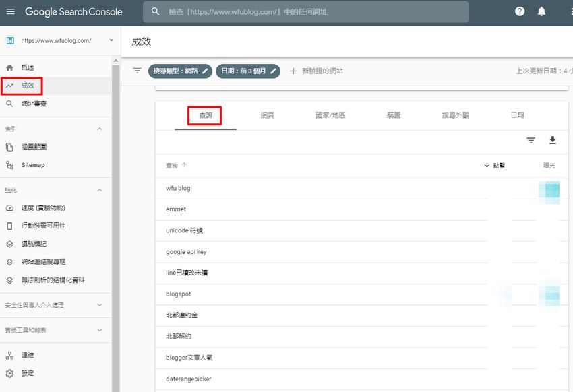
Task: Edit pencil on 搜尋類型：網路 chip
Action: 205,71
